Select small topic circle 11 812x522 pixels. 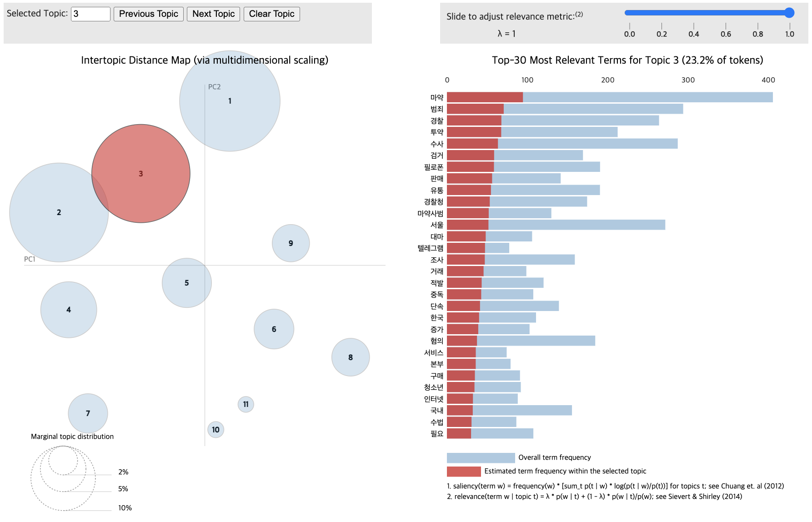(x=246, y=404)
